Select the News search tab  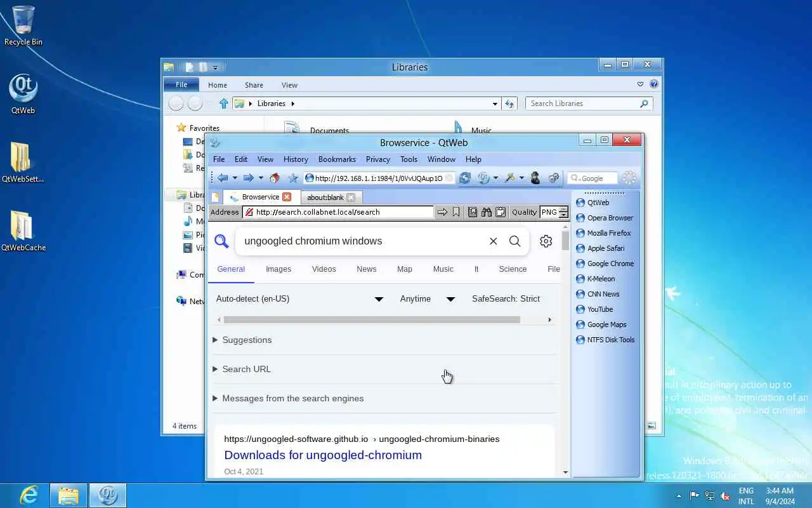click(367, 269)
